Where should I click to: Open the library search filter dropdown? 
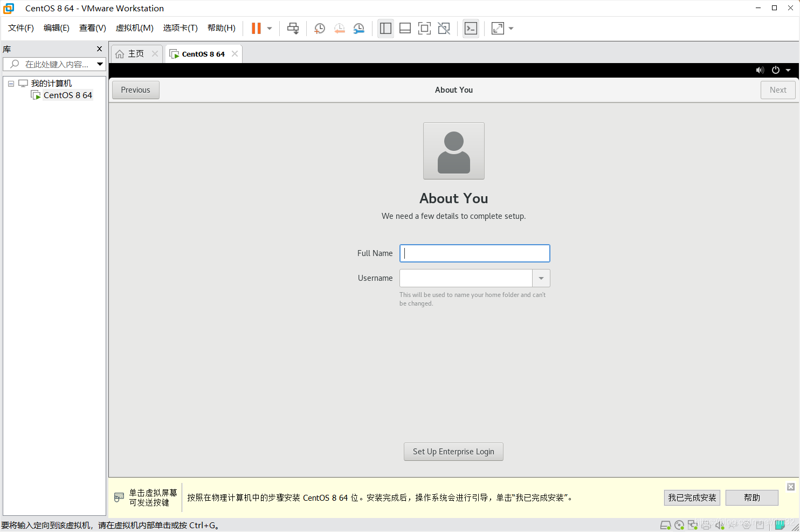click(100, 64)
